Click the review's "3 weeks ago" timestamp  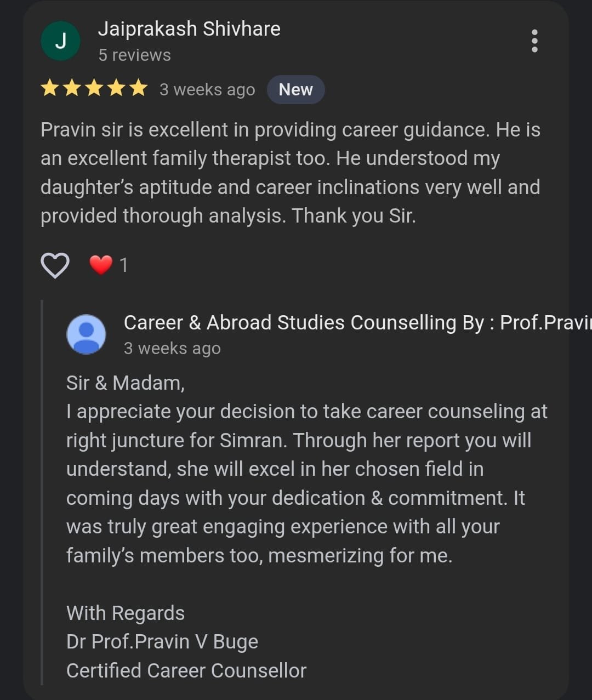click(x=207, y=89)
